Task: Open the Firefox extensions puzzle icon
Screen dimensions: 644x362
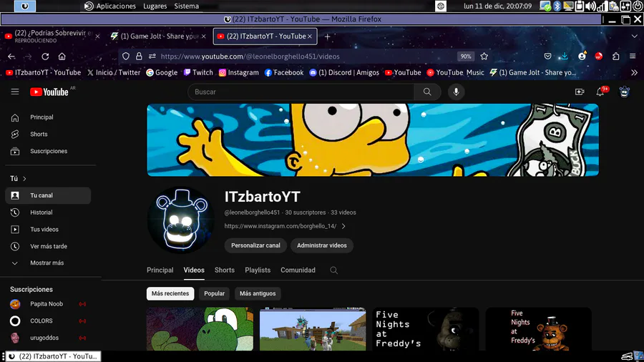Action: point(615,57)
